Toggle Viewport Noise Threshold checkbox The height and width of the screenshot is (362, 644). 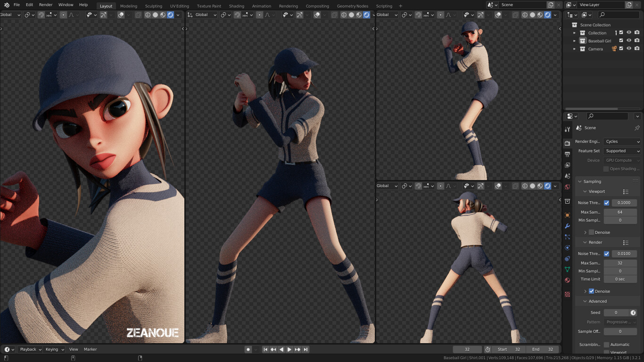click(606, 203)
